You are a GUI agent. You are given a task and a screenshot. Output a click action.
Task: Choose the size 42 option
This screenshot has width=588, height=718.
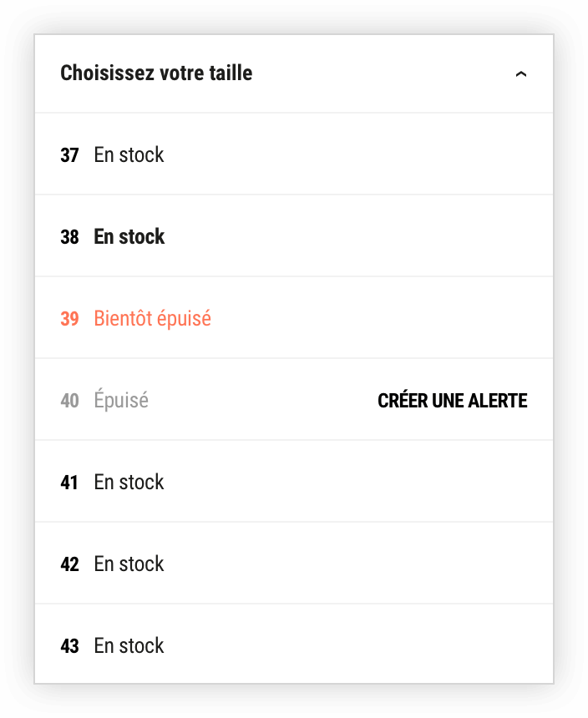(294, 564)
